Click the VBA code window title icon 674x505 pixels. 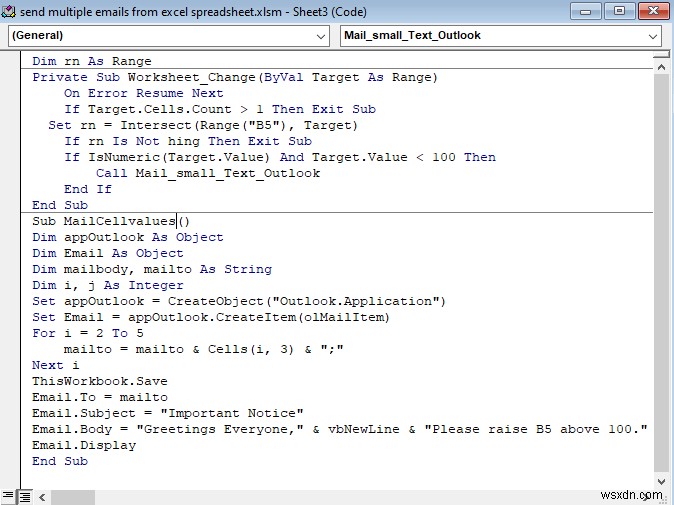coord(8,11)
